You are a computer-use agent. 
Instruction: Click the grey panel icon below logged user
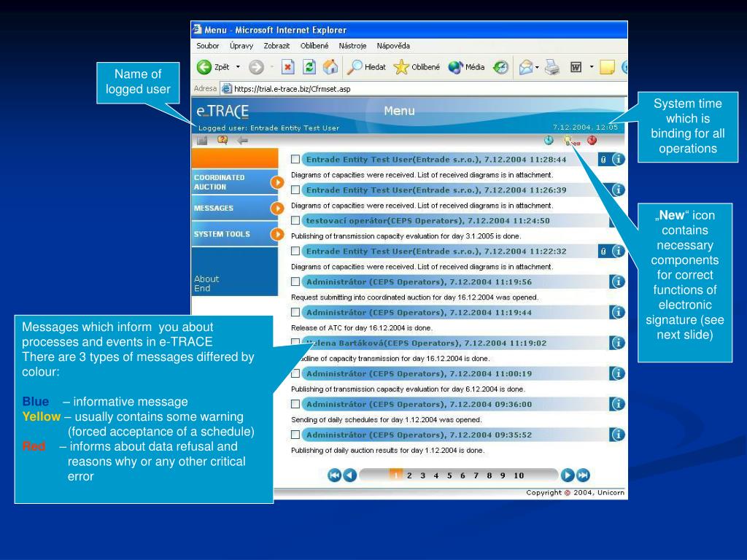[x=203, y=141]
